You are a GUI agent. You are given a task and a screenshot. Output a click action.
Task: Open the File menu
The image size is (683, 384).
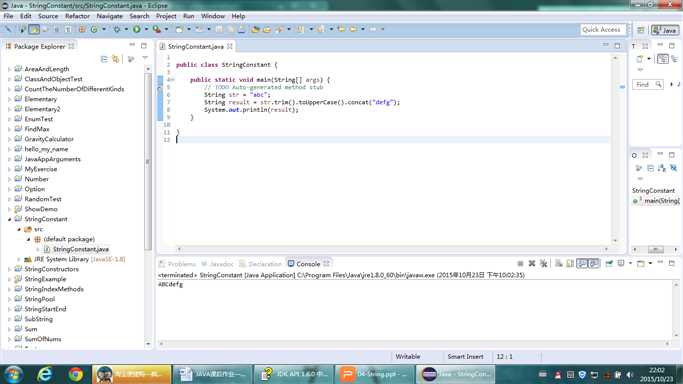click(x=8, y=16)
